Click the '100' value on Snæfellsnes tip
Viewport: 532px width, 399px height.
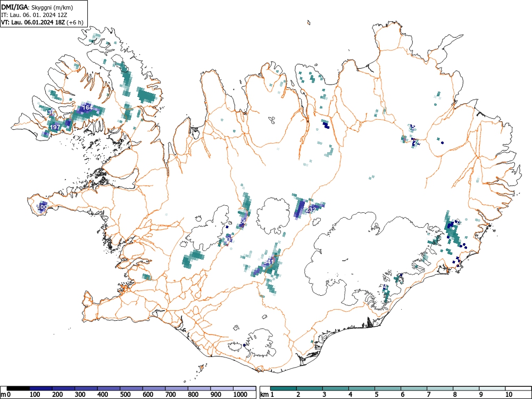[x=42, y=206]
